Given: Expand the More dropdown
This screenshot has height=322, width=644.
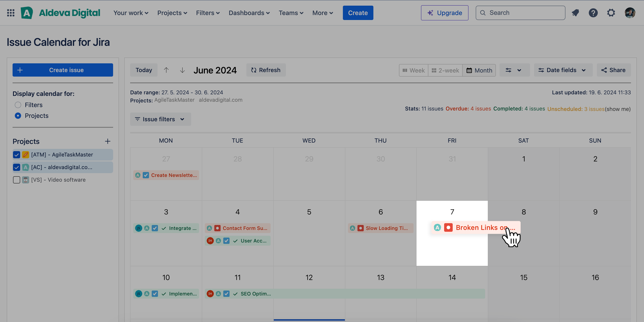Looking at the screenshot, I should (x=323, y=13).
